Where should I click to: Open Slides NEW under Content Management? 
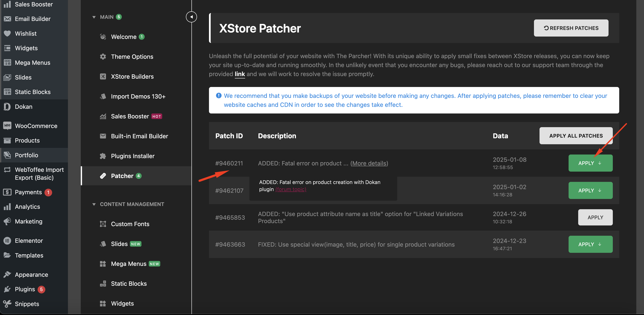click(136, 244)
